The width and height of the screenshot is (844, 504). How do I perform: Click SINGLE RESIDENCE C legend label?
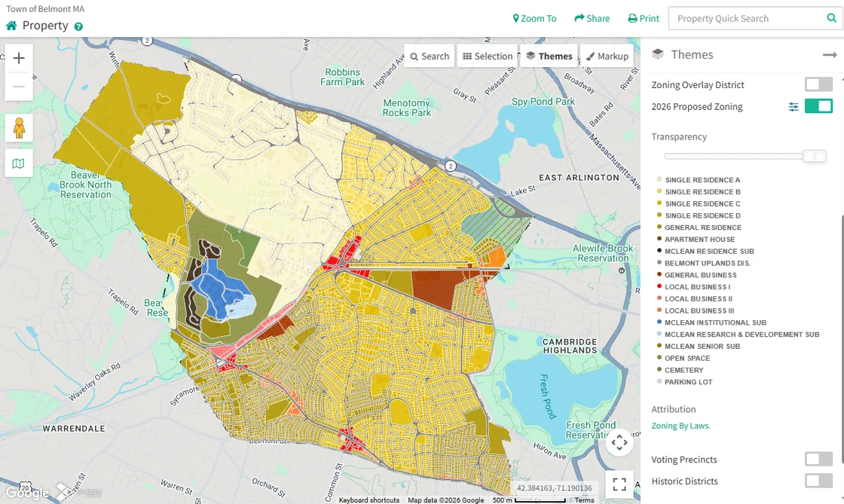point(702,203)
